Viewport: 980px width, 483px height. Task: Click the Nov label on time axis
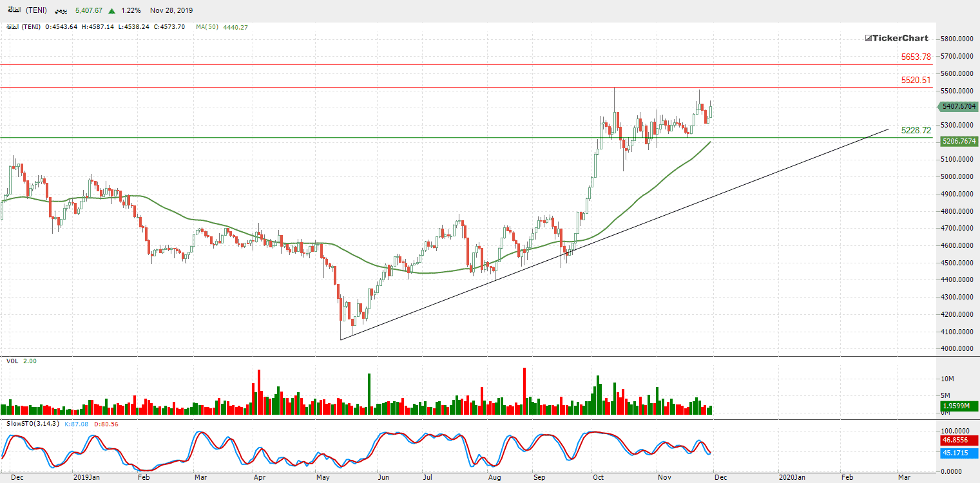click(665, 477)
